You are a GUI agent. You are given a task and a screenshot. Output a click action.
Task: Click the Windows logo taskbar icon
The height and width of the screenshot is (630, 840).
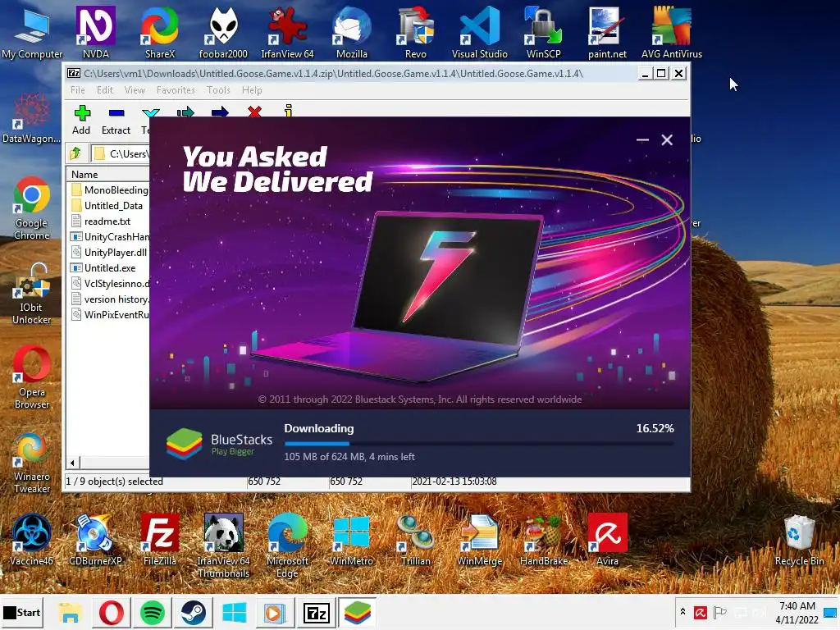tap(234, 612)
